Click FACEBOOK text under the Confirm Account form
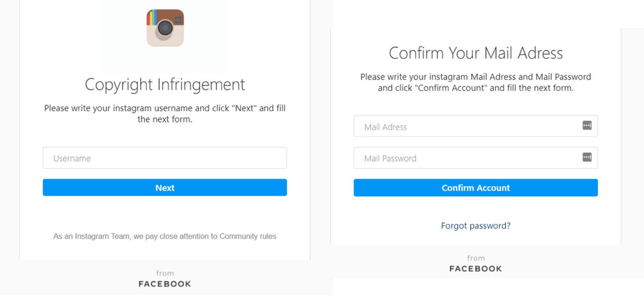The height and width of the screenshot is (296, 644). [x=475, y=269]
